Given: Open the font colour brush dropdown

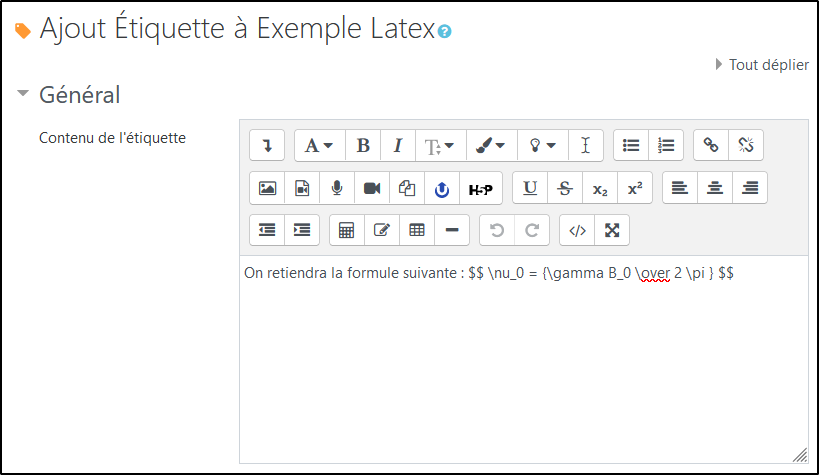Looking at the screenshot, I should pyautogui.click(x=491, y=145).
